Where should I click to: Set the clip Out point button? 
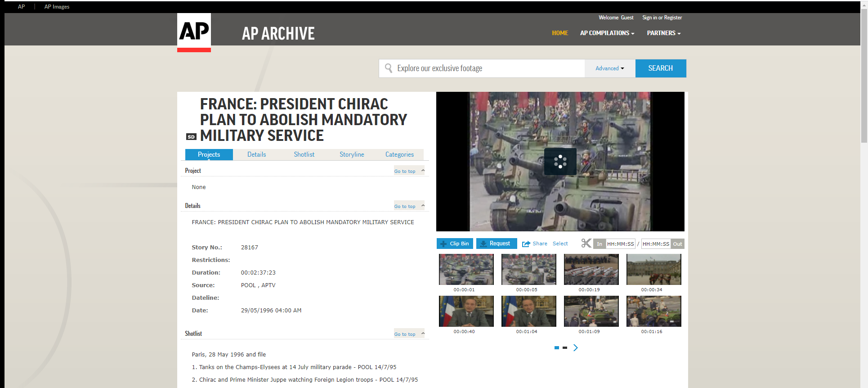coord(678,244)
